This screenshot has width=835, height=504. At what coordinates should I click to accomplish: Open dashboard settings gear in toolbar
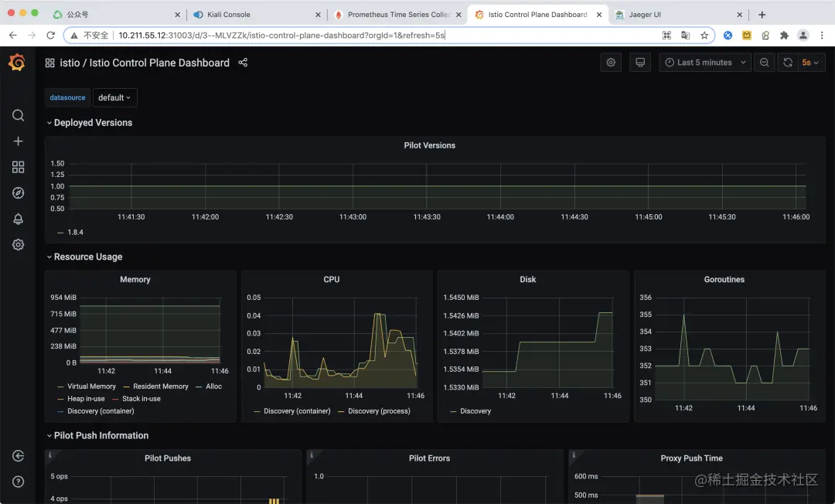(611, 63)
